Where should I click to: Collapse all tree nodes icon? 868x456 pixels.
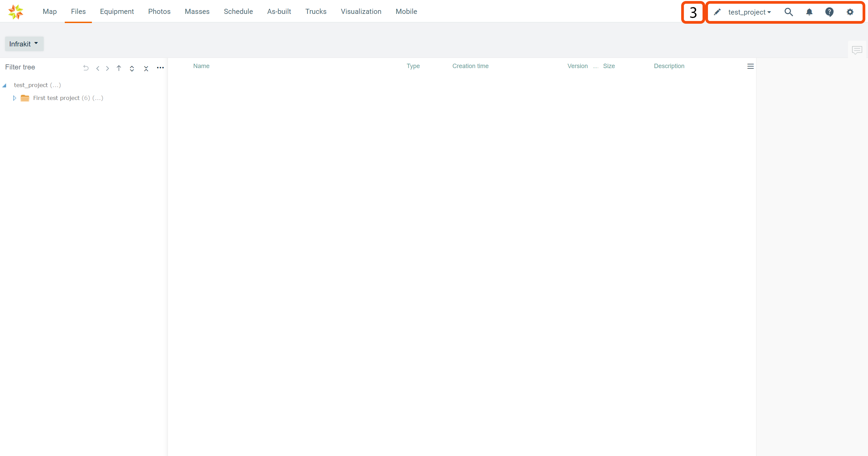(x=146, y=68)
